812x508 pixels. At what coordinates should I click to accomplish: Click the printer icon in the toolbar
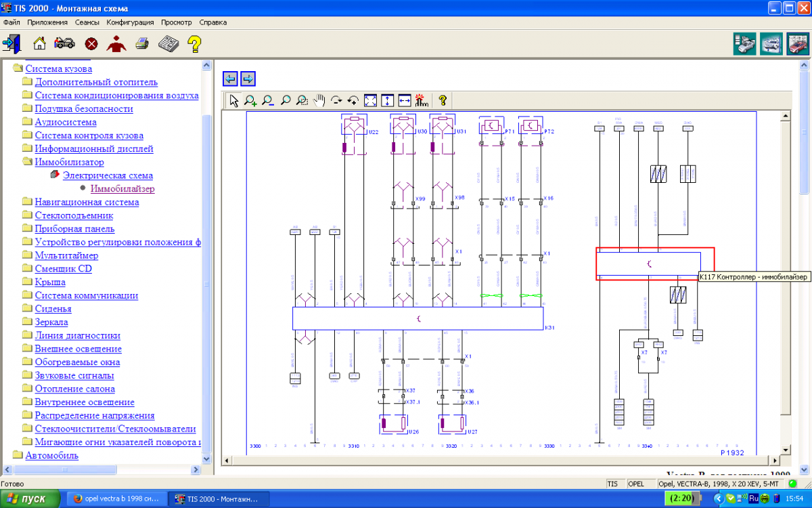coord(142,44)
